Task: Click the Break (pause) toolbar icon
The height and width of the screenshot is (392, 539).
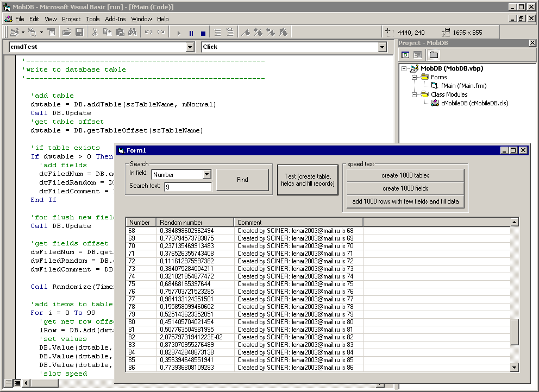Action: point(191,33)
